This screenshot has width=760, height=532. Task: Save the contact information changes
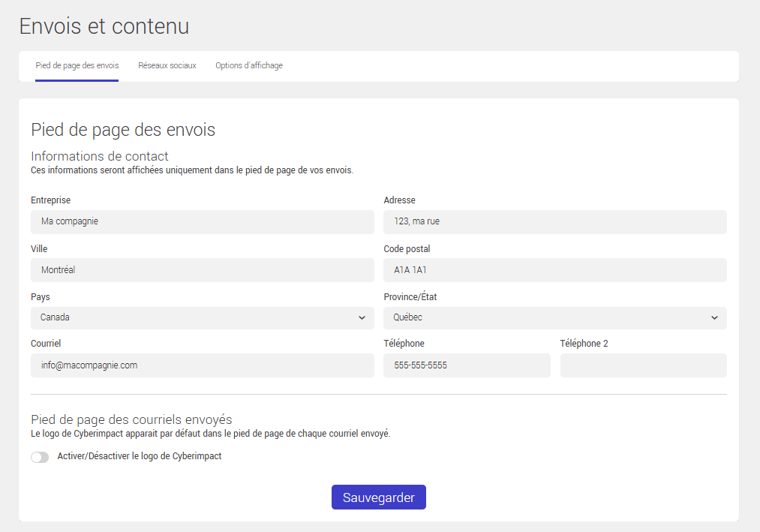pos(378,497)
